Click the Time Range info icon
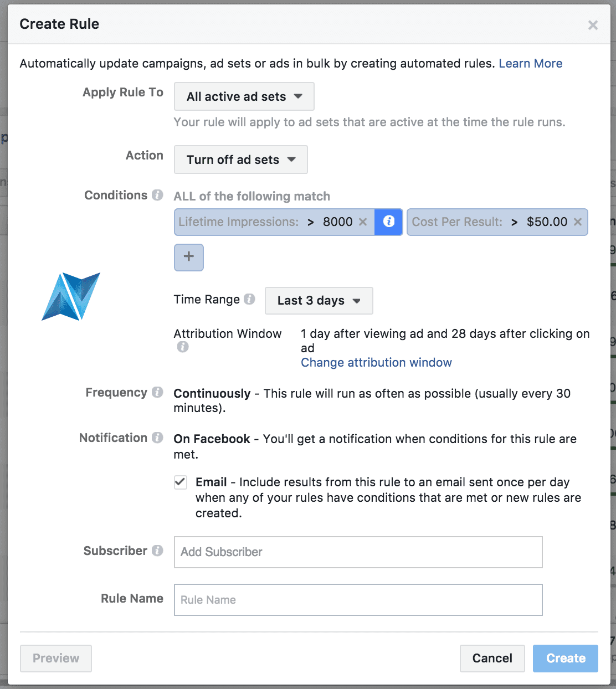This screenshot has width=616, height=689. pyautogui.click(x=249, y=299)
